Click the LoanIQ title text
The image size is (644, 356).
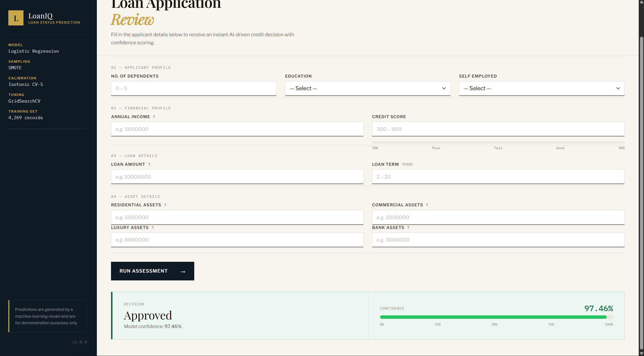tap(40, 16)
